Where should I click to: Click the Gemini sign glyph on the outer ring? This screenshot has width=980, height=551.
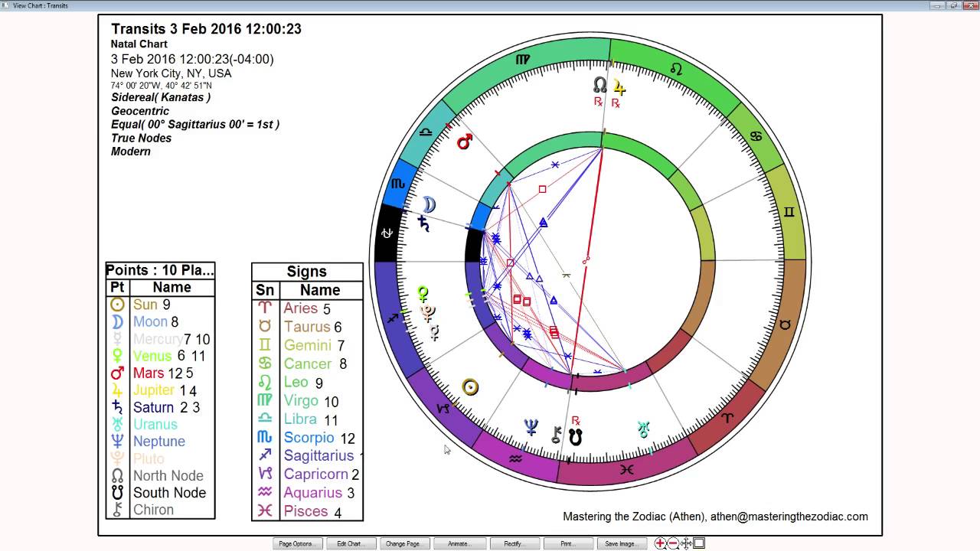pos(789,212)
